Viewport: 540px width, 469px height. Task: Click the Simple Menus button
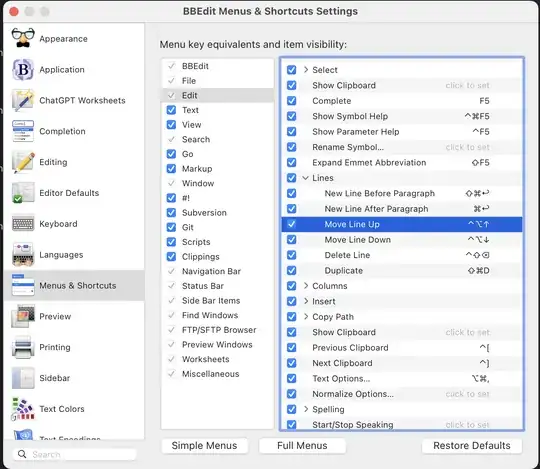(205, 446)
